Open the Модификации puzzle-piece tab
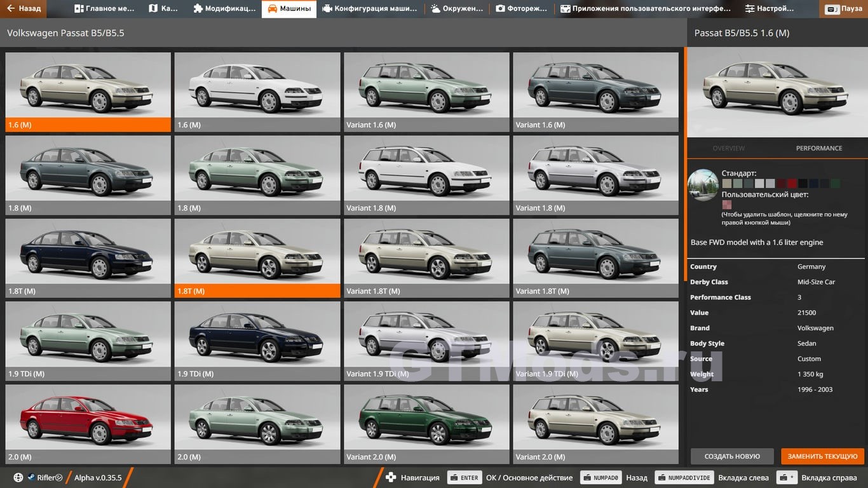The height and width of the screenshot is (488, 868). tap(224, 9)
